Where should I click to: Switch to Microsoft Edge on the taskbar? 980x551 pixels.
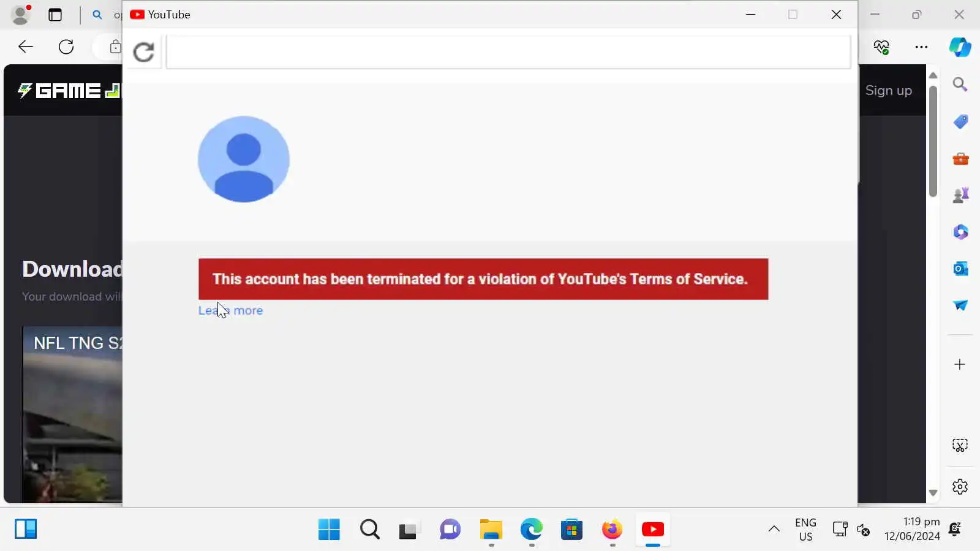click(531, 529)
